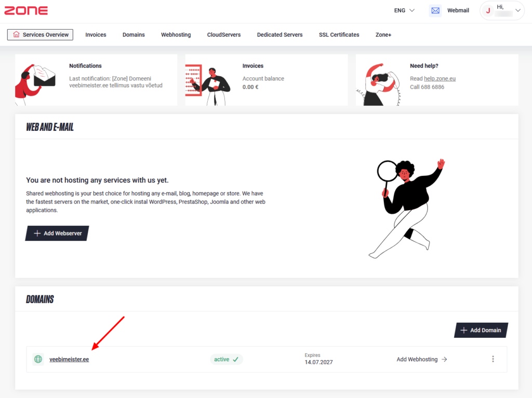Screen dimensions: 532x398
Task: Open the three-dot menu for domain
Action: point(493,359)
